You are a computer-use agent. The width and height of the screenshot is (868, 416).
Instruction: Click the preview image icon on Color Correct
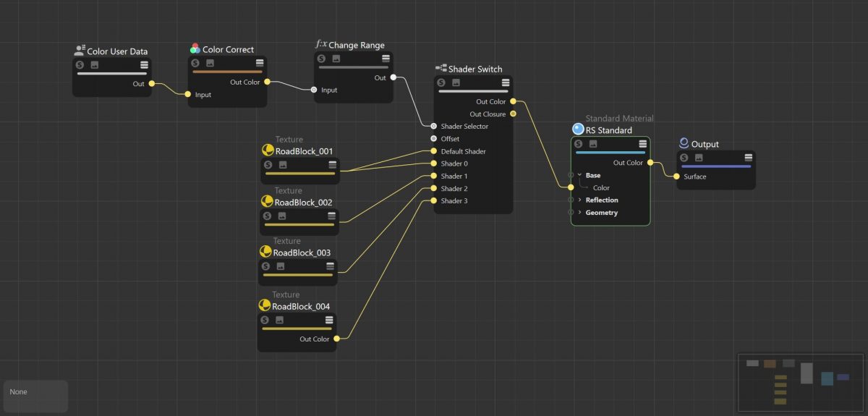(210, 64)
